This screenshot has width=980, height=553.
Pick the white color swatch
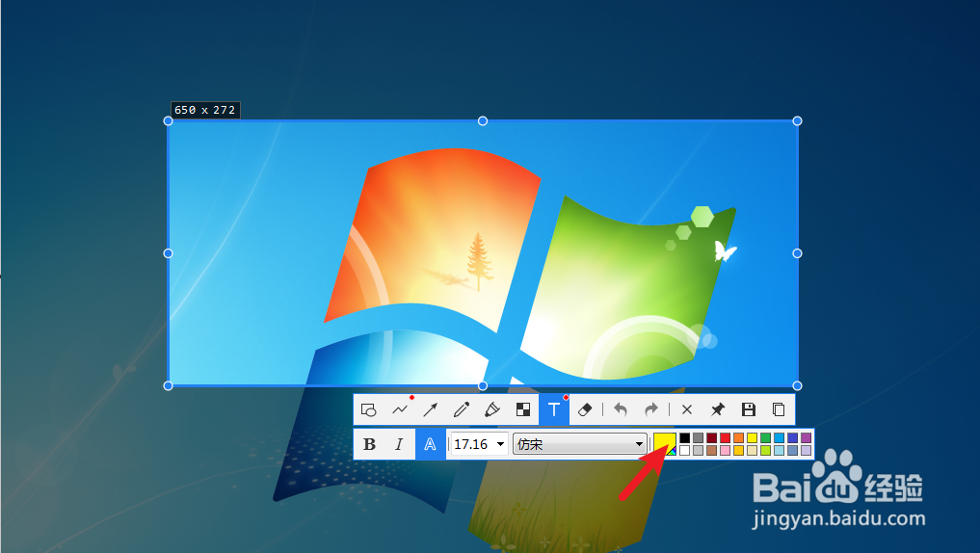685,450
